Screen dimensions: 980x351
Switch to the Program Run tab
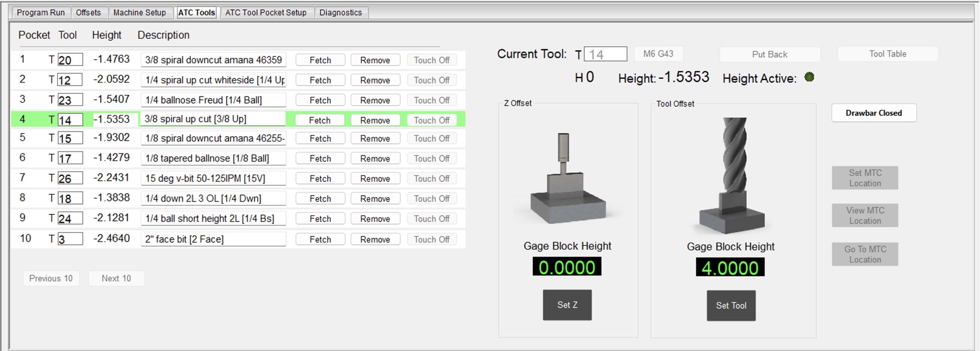[41, 13]
